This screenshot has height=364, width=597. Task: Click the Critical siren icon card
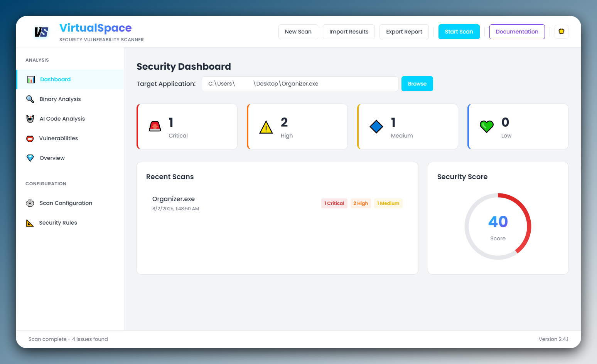click(x=155, y=126)
